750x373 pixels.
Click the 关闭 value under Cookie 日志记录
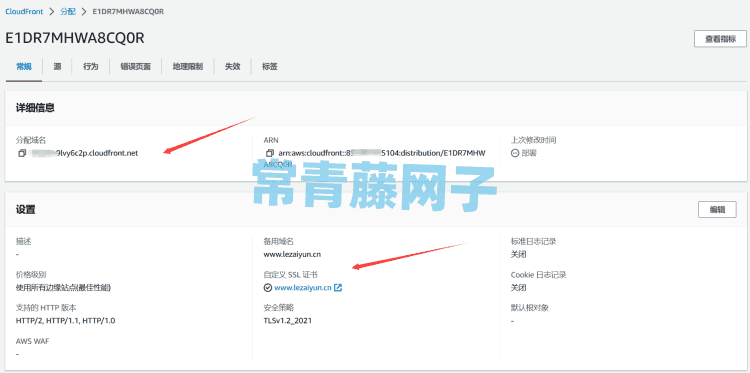[518, 288]
